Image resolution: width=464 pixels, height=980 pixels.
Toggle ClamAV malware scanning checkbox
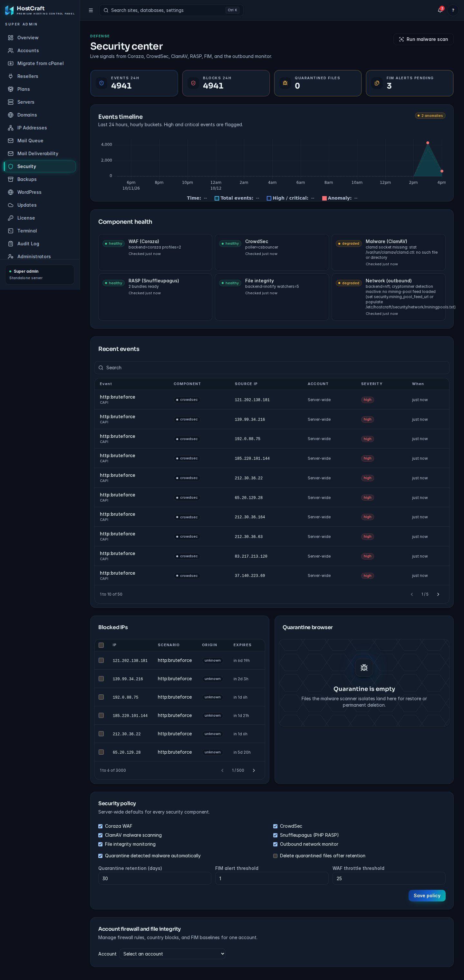[x=101, y=835]
